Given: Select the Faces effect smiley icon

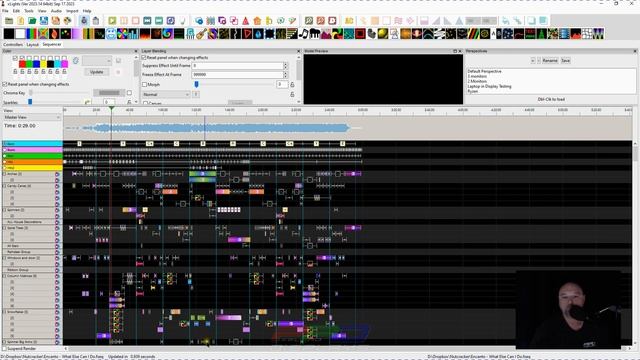Looking at the screenshot, I should [x=111, y=34].
